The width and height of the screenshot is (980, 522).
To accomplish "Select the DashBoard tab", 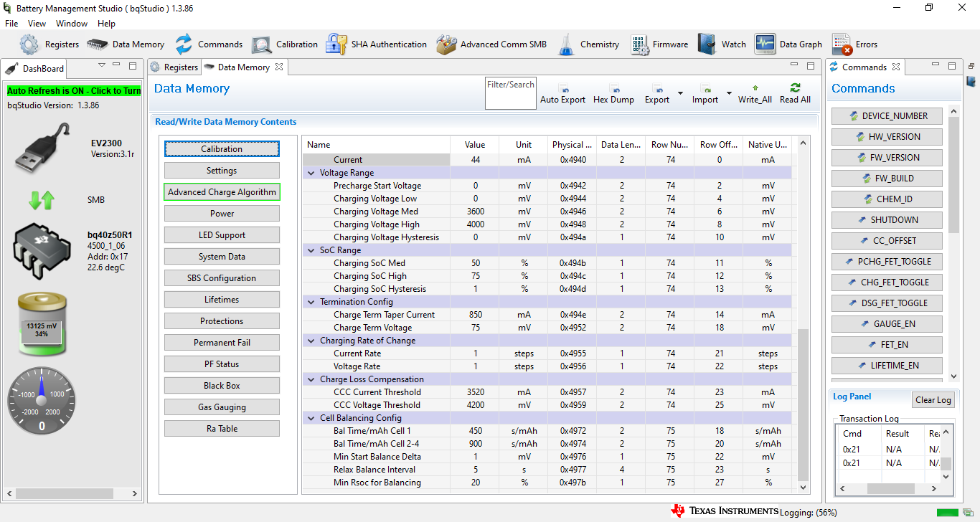I will pos(36,69).
